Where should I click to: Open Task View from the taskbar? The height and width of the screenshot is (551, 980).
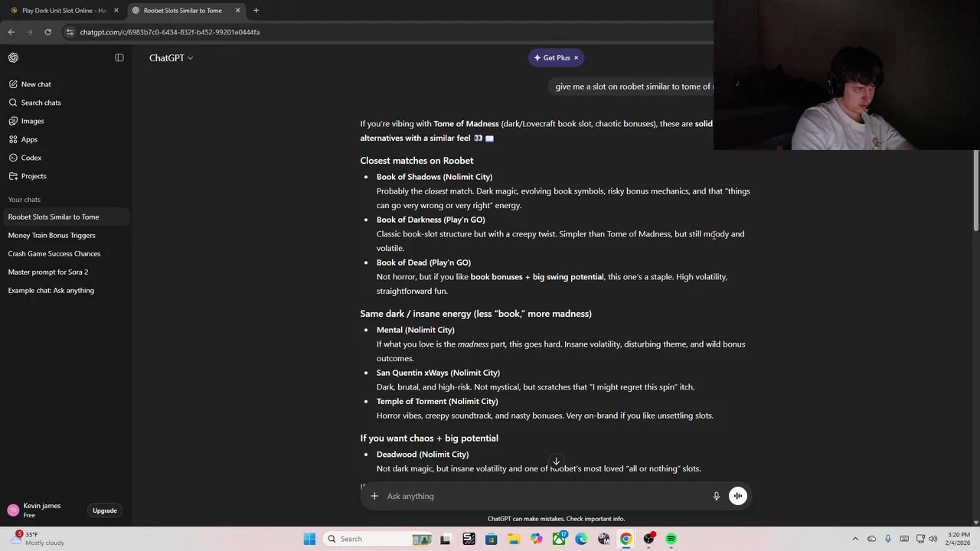(446, 539)
